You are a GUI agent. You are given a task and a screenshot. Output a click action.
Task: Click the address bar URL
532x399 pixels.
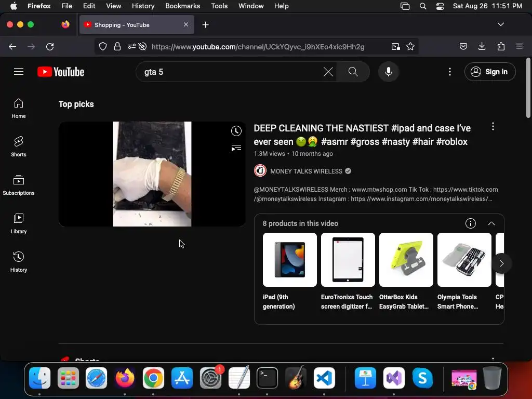(258, 47)
